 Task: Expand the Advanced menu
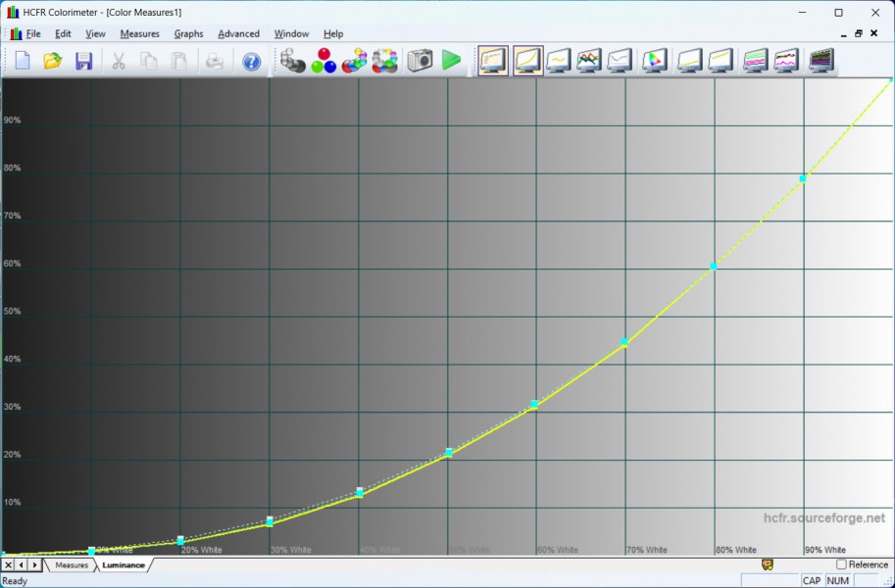click(x=238, y=33)
